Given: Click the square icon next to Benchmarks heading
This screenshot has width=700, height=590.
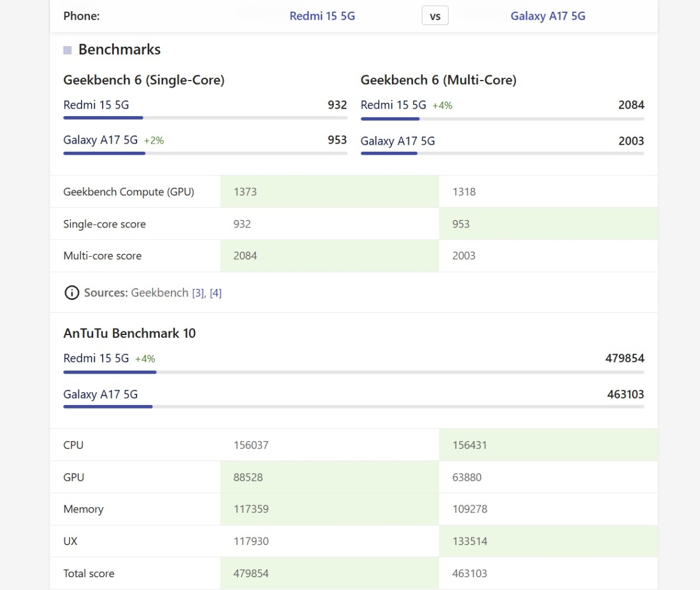Looking at the screenshot, I should [67, 50].
